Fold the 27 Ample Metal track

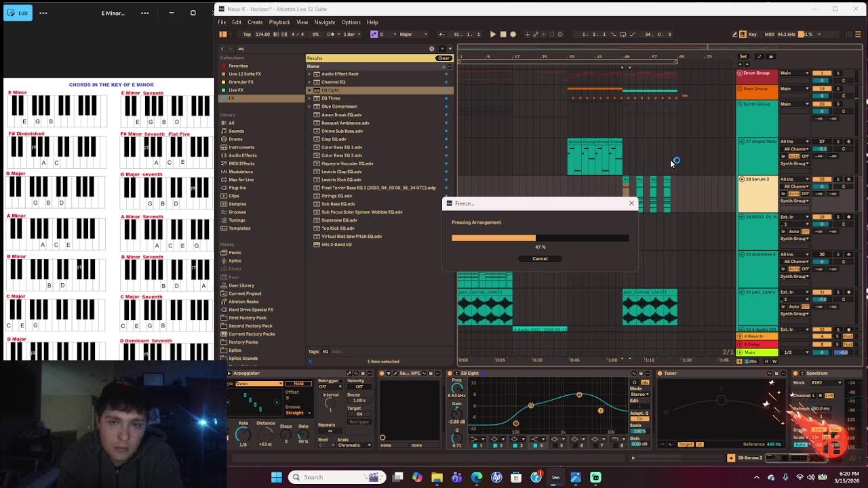click(x=742, y=142)
